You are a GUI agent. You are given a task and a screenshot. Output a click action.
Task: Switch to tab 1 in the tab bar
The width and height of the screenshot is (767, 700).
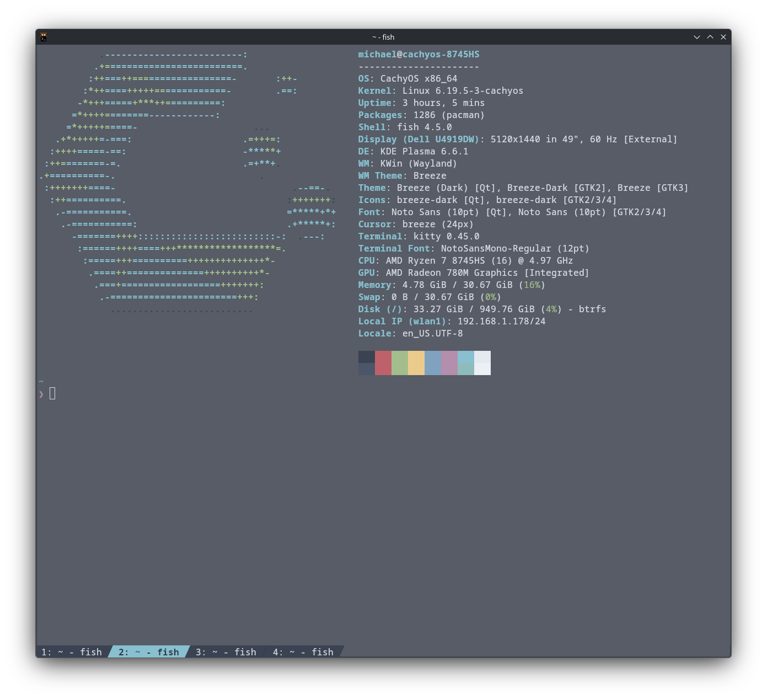point(72,652)
